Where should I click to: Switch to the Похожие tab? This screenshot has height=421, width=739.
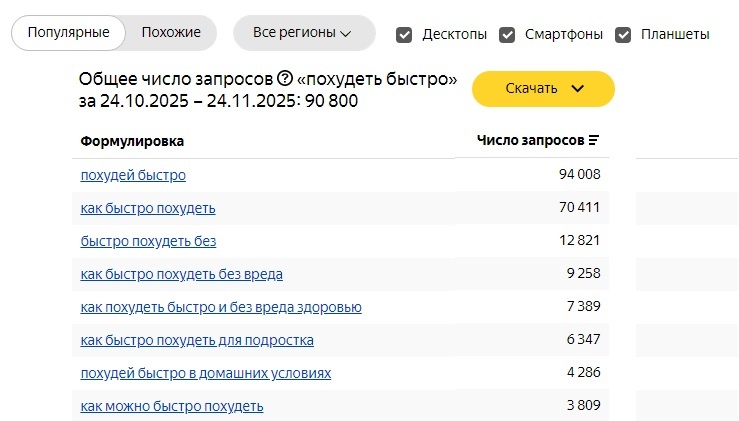coord(171,33)
